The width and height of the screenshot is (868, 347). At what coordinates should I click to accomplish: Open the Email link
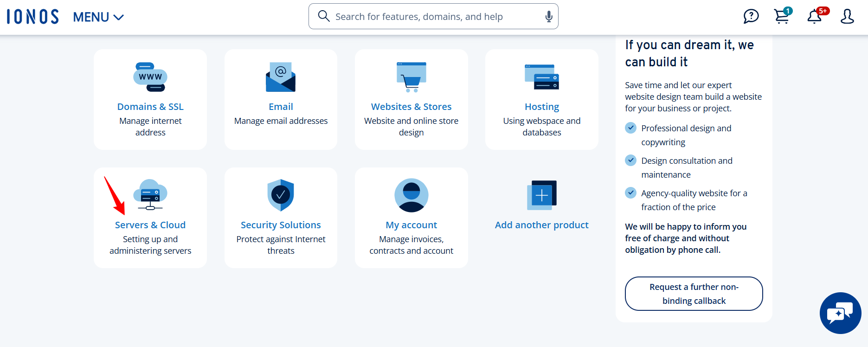click(281, 107)
